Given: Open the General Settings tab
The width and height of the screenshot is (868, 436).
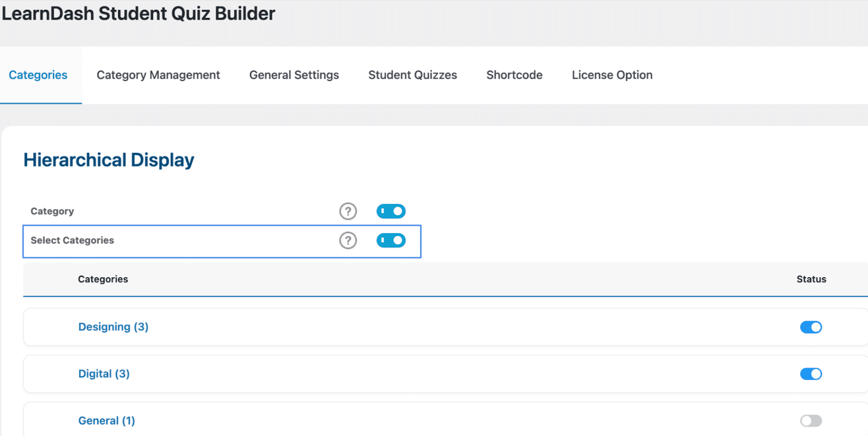Looking at the screenshot, I should point(294,75).
